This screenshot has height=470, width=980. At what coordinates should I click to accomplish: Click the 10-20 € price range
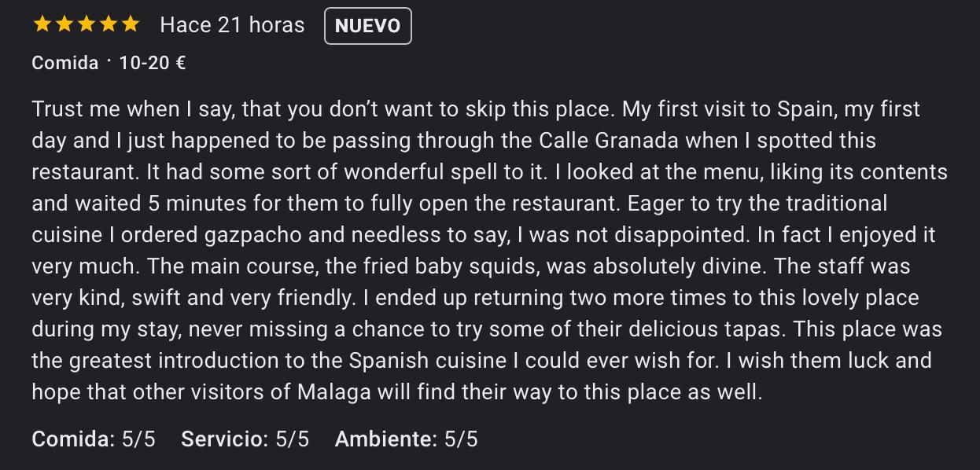click(153, 63)
